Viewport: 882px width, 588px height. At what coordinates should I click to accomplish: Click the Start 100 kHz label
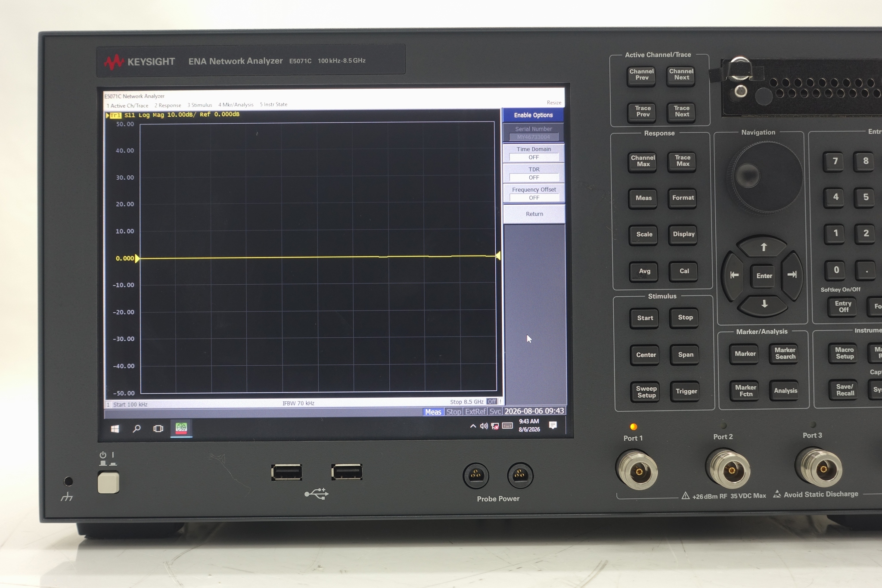[x=130, y=404]
